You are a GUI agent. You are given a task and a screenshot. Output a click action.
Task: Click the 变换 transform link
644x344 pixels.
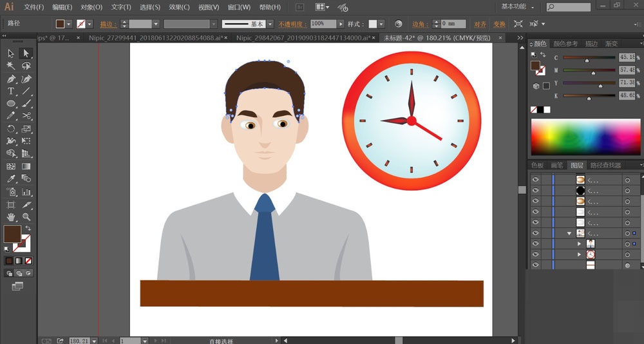pyautogui.click(x=499, y=24)
